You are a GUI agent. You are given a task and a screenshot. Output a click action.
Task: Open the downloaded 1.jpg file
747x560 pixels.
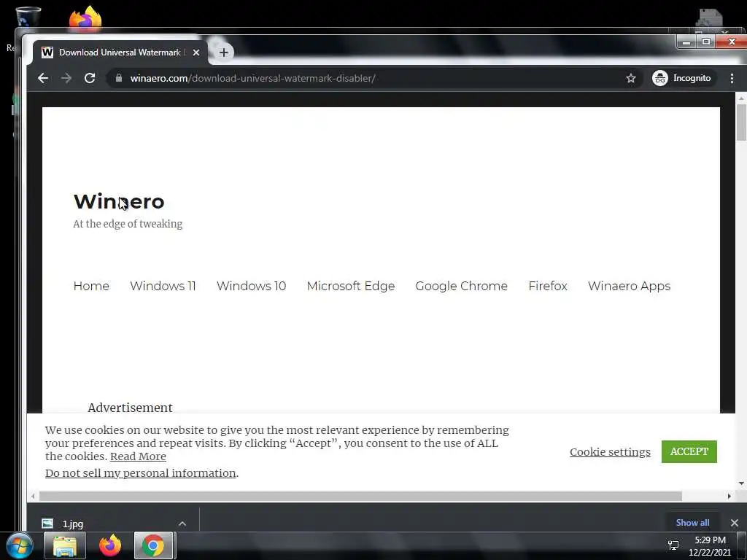73,524
